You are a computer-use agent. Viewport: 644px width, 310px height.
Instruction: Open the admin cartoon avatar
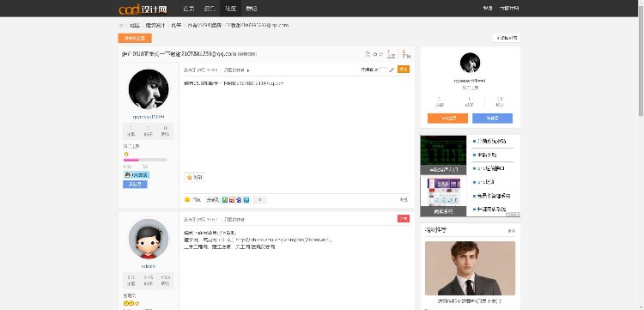[x=149, y=239]
